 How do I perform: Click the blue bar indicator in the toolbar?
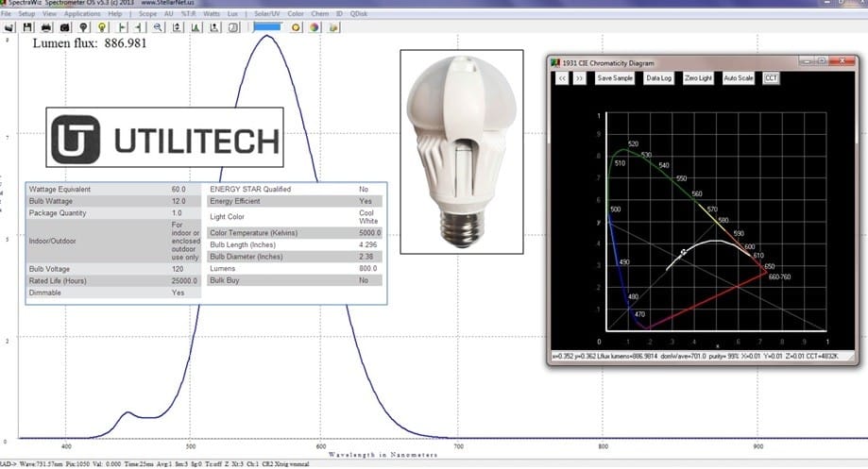tap(267, 26)
